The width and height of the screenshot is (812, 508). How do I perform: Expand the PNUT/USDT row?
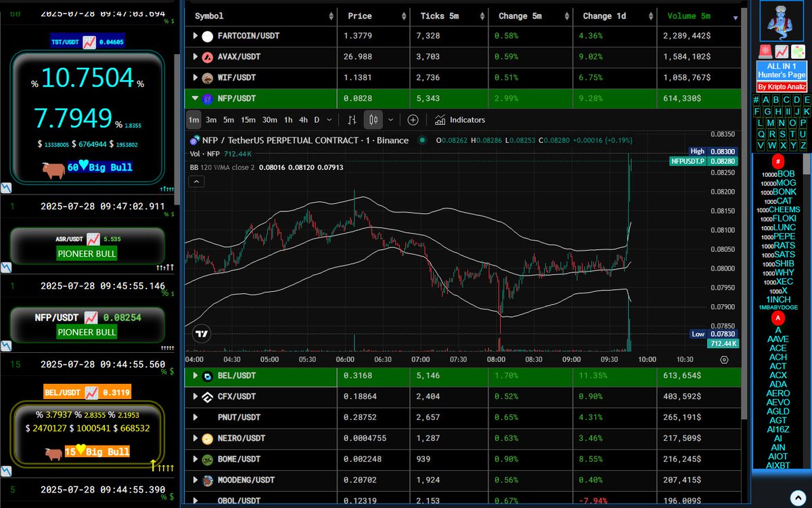[x=196, y=417]
